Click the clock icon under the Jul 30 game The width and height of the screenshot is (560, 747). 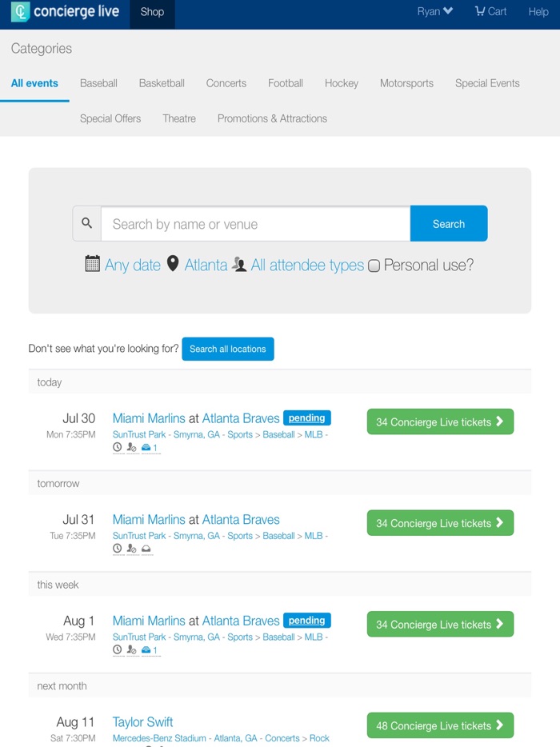point(117,447)
